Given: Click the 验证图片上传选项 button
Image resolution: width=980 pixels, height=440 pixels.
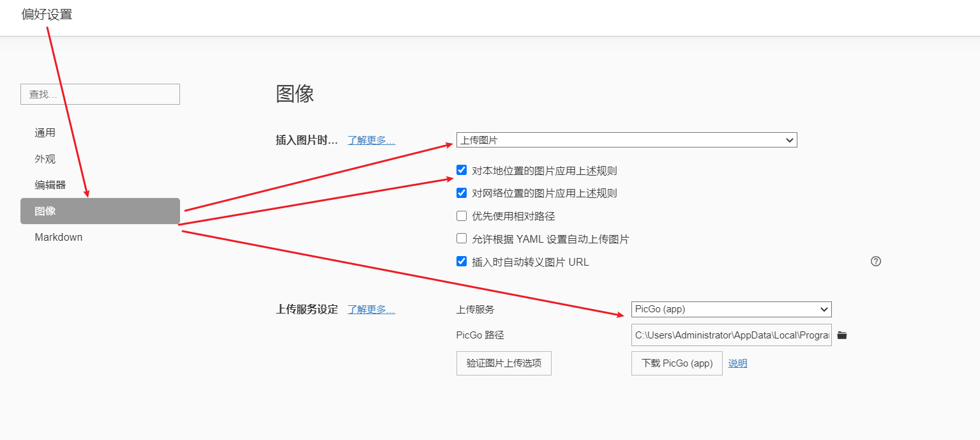Looking at the screenshot, I should [504, 363].
